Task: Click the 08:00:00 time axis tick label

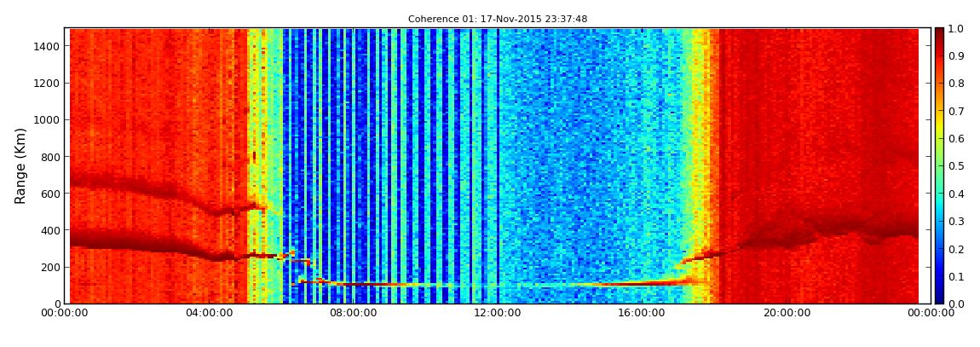Action: 351,313
